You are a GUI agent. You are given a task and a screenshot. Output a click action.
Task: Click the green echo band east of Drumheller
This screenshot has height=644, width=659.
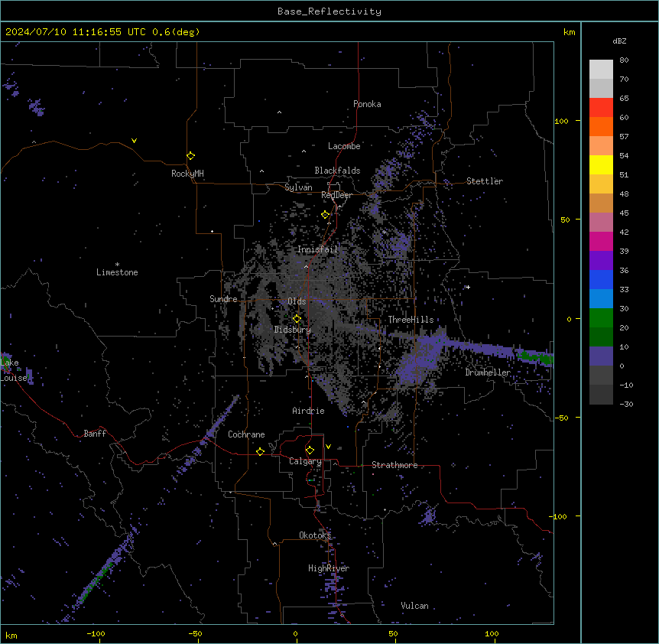535,357
